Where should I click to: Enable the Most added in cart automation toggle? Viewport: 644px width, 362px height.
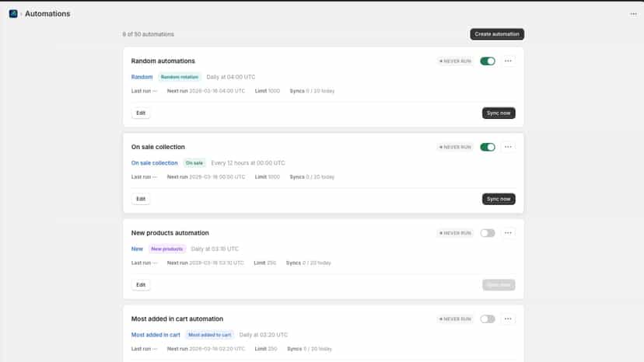pos(488,319)
